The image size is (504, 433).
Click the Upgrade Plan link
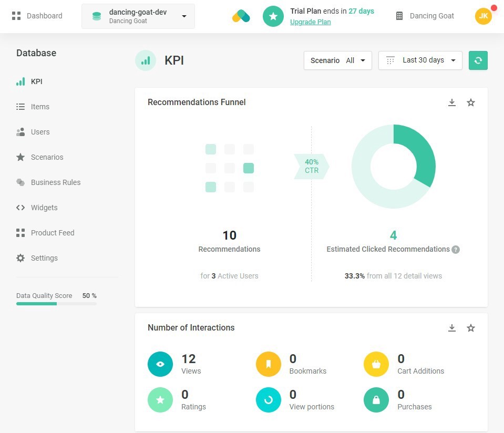coord(310,22)
